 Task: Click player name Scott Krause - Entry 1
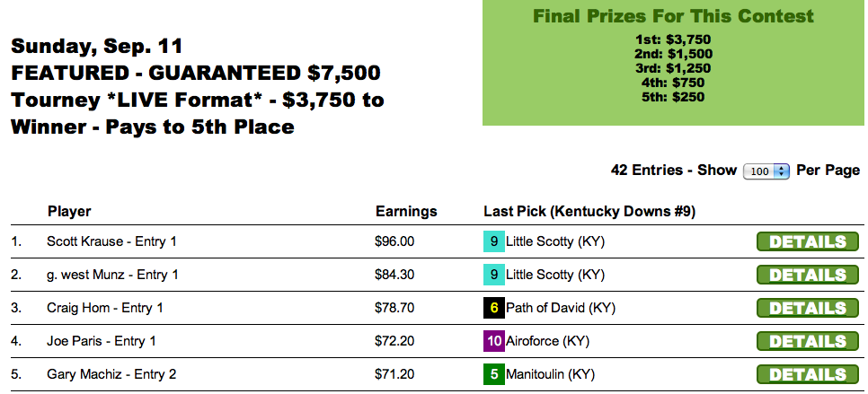[111, 241]
